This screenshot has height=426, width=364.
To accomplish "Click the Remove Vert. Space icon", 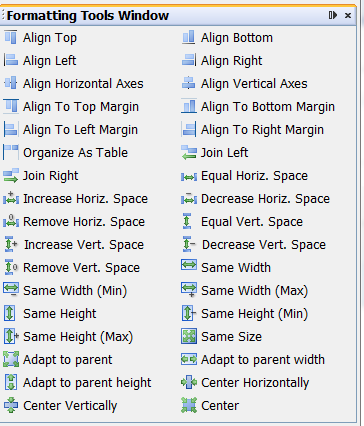I will coord(11,267).
